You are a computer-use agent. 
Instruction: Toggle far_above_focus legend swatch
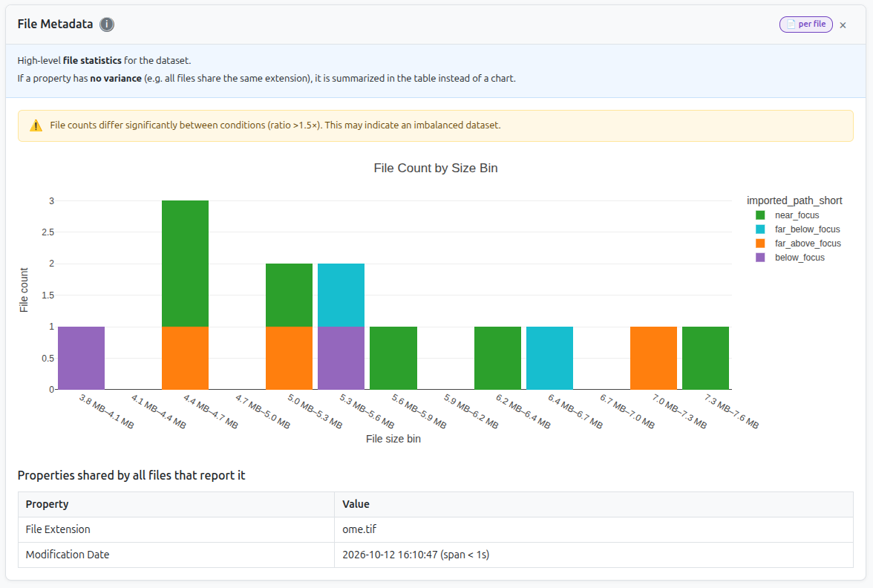coord(760,244)
